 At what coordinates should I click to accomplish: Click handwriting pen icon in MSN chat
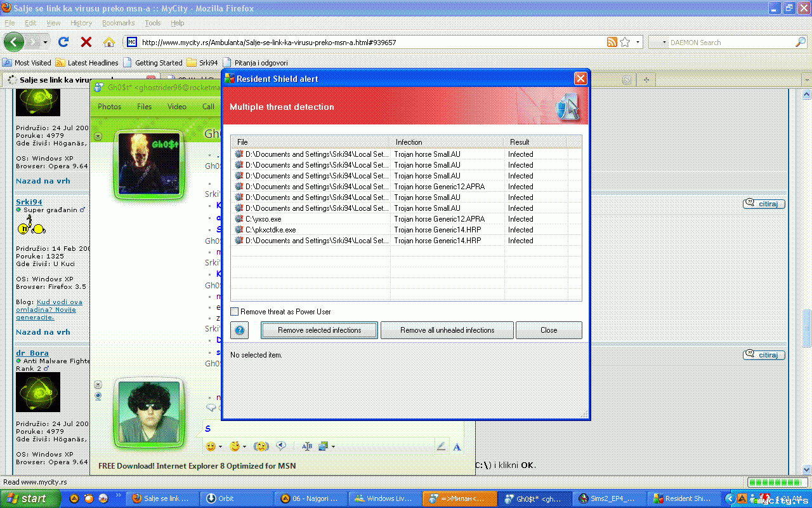441,446
